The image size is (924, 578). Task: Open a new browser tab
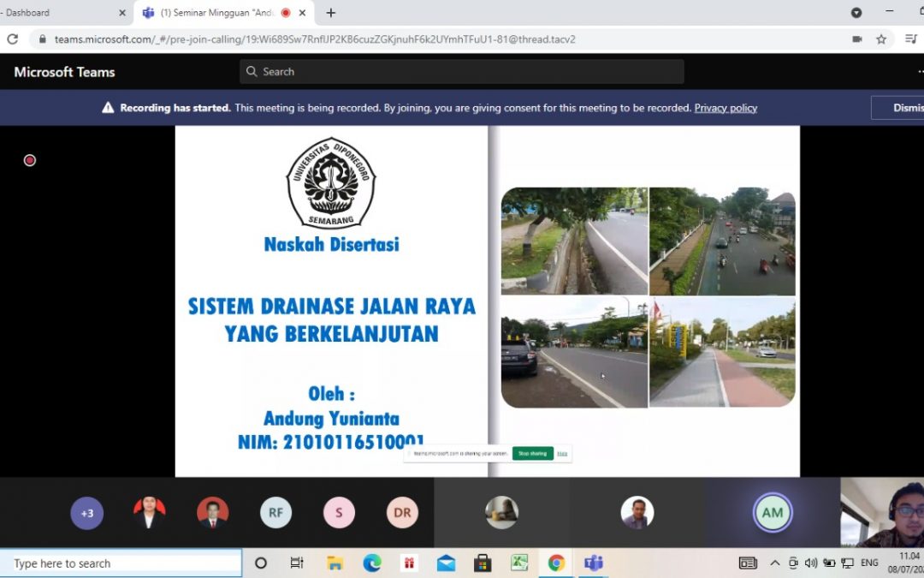pyautogui.click(x=331, y=13)
